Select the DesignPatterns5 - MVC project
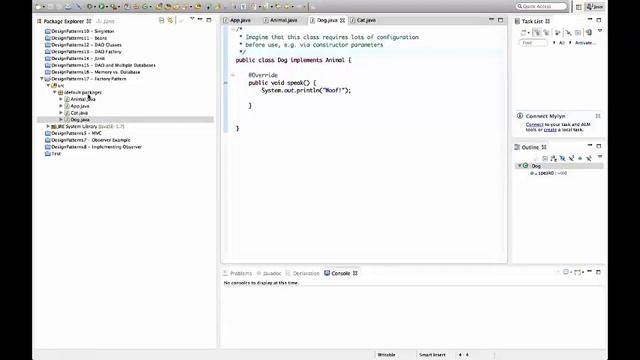 (73, 133)
